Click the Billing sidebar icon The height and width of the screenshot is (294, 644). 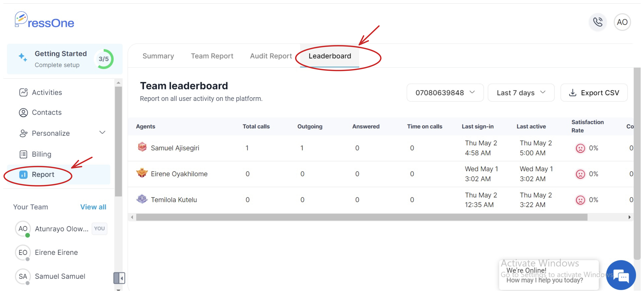pyautogui.click(x=23, y=154)
